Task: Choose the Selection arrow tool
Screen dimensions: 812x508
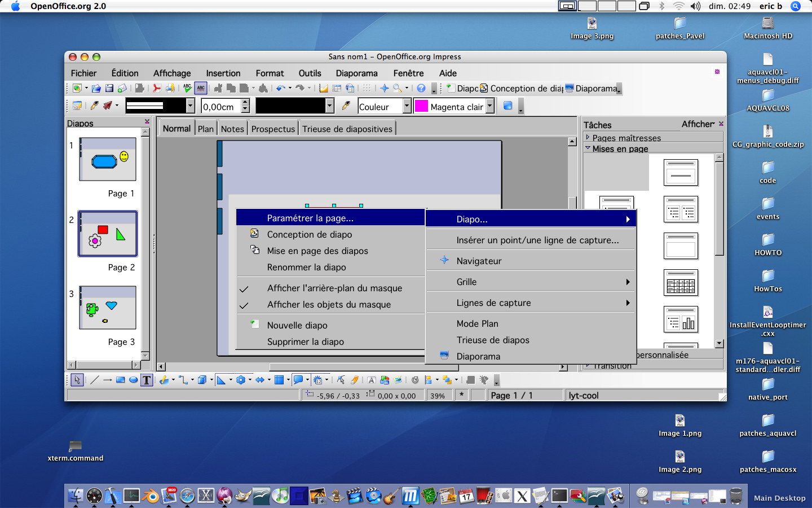Action: pyautogui.click(x=77, y=380)
